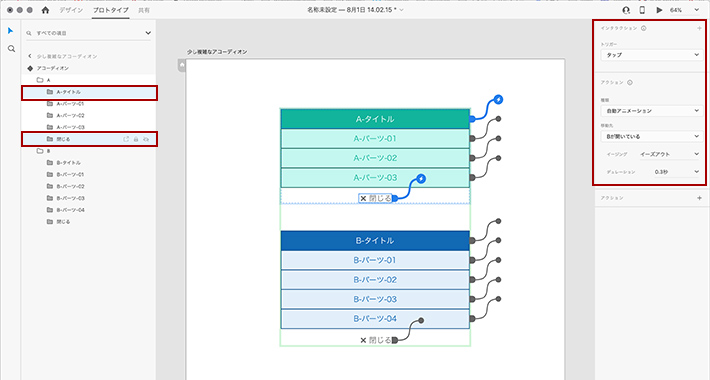Open the 移動先 destination dropdown
710x380 pixels.
tap(652, 136)
